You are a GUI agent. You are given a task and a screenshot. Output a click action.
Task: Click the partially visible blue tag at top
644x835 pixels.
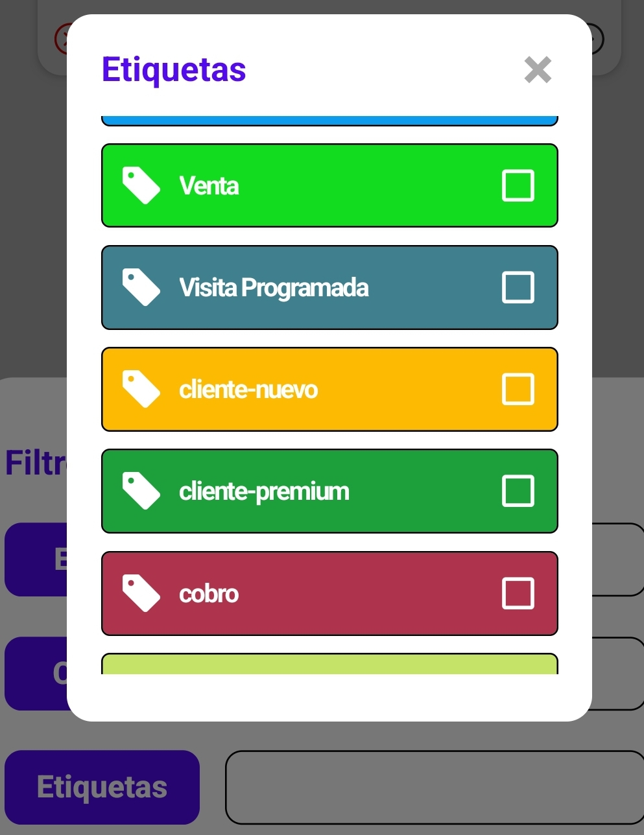click(x=329, y=117)
